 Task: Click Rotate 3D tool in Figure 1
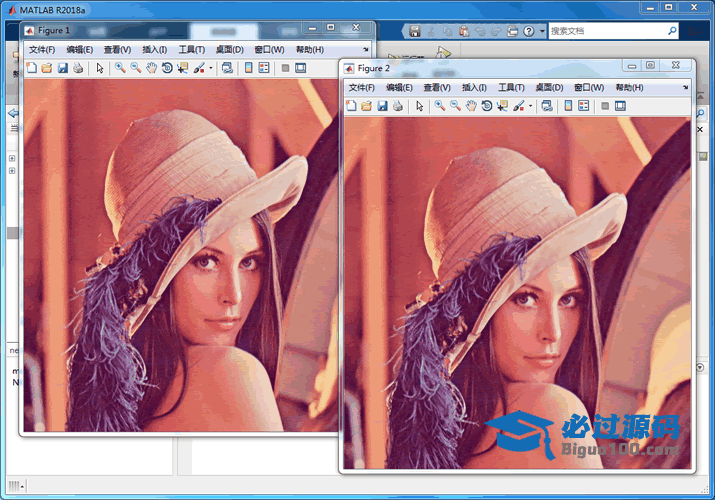click(x=166, y=68)
